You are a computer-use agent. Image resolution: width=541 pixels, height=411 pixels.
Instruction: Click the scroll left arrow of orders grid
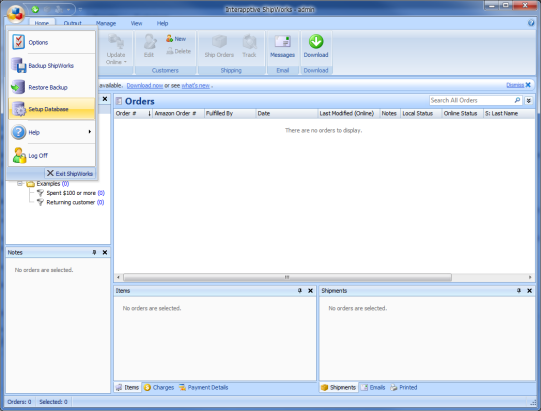click(118, 277)
